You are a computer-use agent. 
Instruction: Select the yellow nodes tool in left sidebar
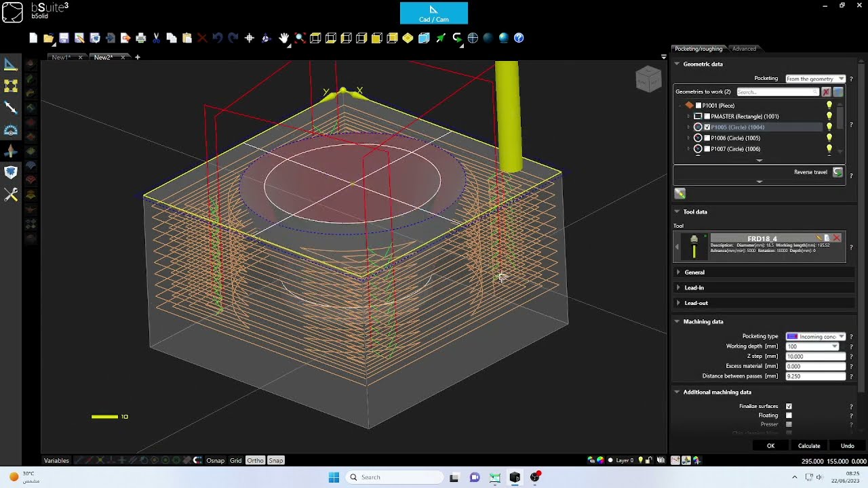coord(11,86)
